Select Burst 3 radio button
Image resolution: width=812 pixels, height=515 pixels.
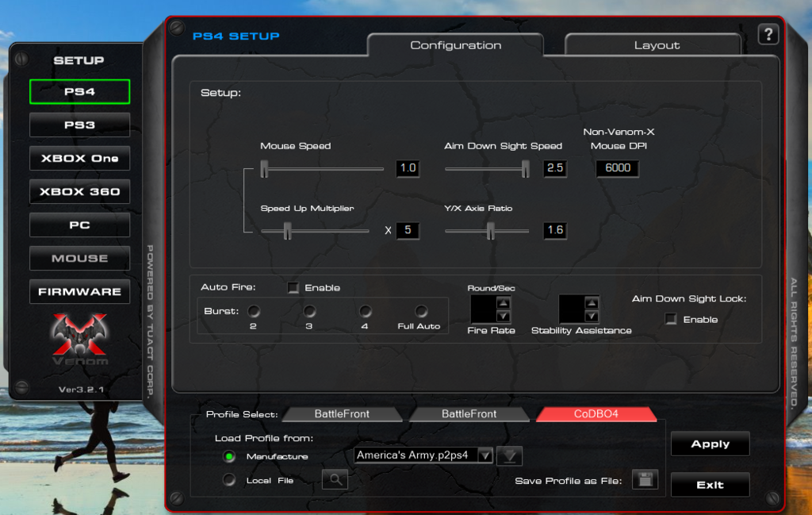point(309,311)
